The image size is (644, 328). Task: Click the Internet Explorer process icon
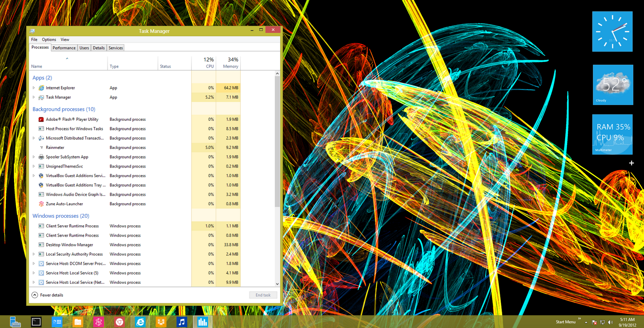[41, 88]
